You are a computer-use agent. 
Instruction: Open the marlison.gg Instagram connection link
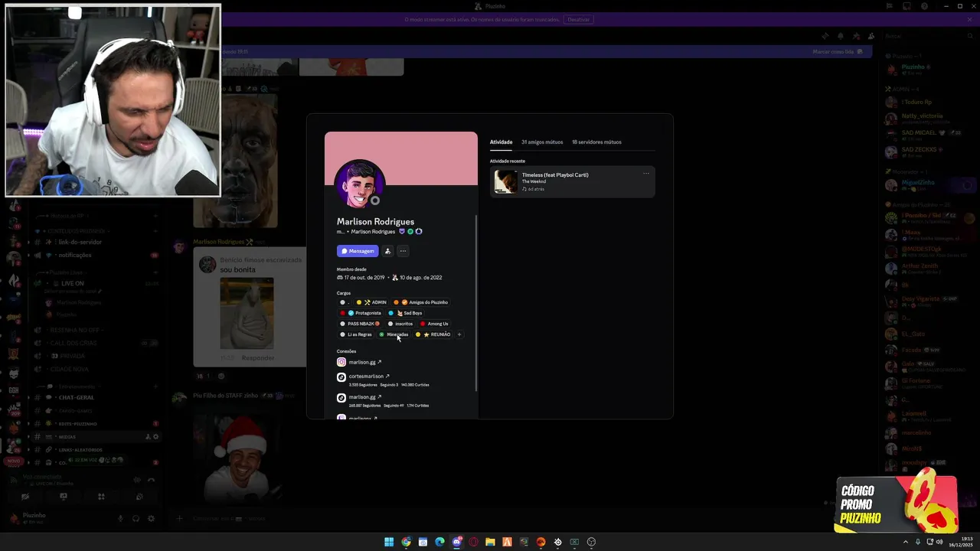coord(364,362)
